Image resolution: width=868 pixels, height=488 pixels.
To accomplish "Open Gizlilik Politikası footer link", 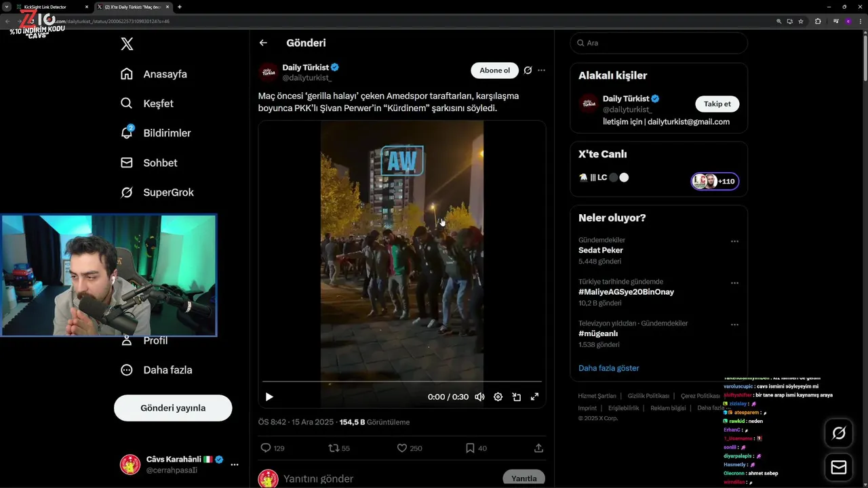I will (x=648, y=396).
